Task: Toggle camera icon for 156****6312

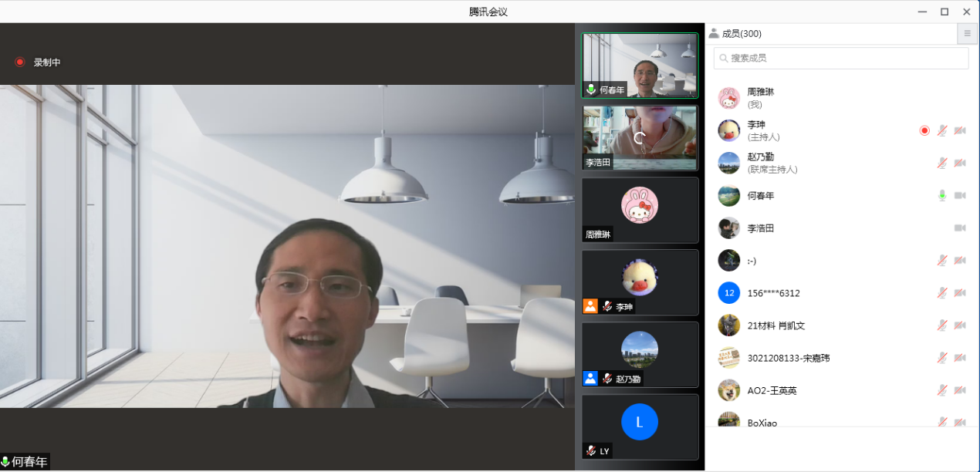Action: [960, 293]
